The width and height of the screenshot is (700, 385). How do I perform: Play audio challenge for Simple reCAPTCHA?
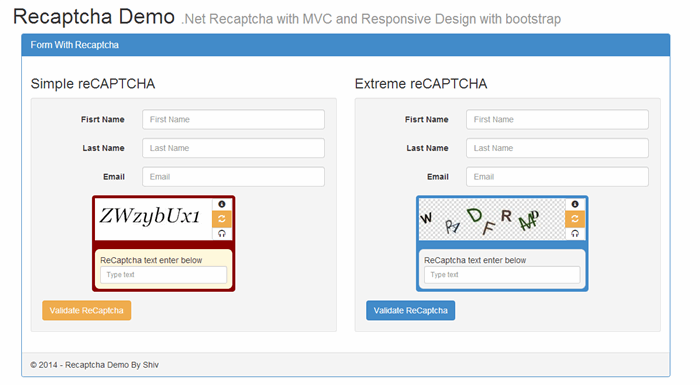point(222,234)
